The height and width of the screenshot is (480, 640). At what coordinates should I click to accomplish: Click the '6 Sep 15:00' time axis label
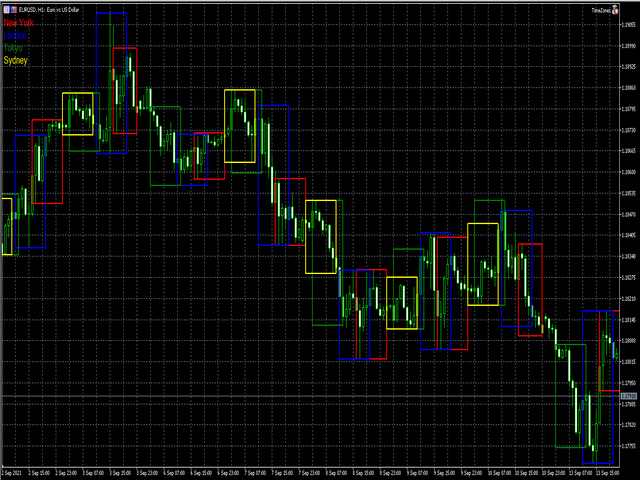201,473
